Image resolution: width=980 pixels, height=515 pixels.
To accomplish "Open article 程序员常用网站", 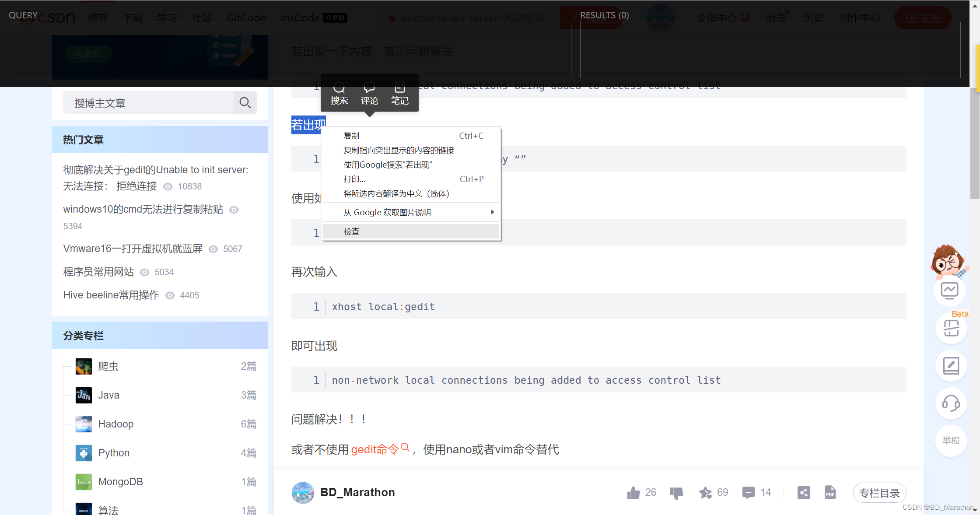I will pyautogui.click(x=98, y=272).
